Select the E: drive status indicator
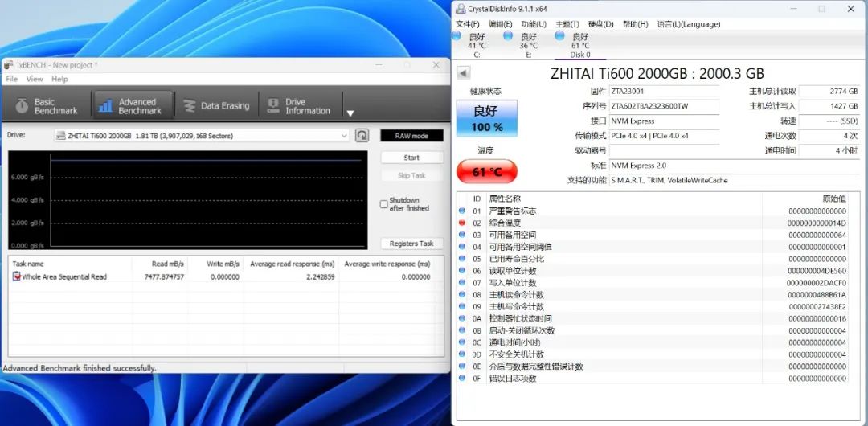The height and width of the screenshot is (426, 868). pyautogui.click(x=528, y=46)
